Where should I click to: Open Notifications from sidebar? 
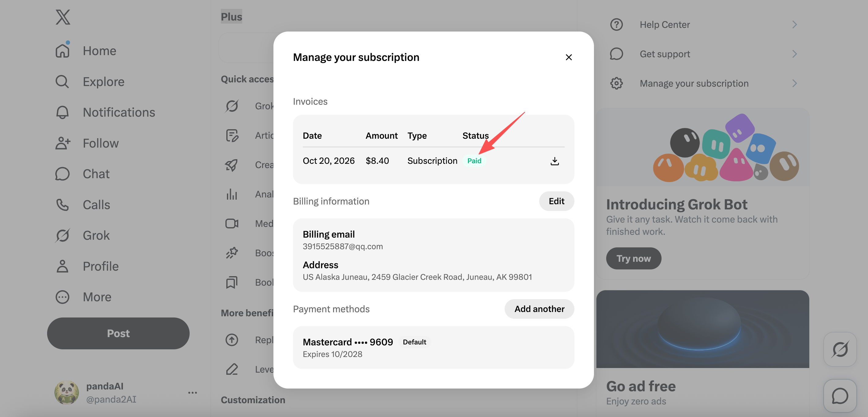(105, 112)
